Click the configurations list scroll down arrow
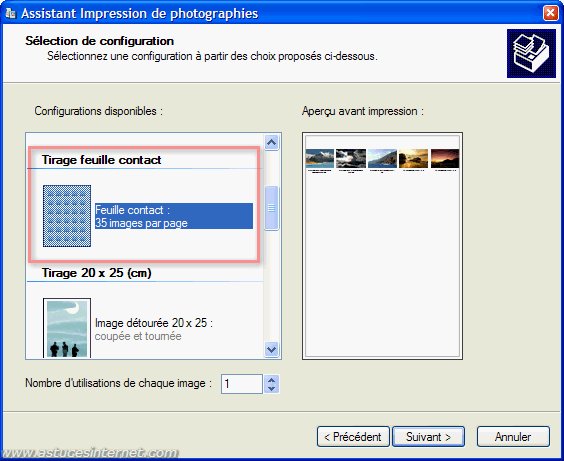 coord(272,349)
